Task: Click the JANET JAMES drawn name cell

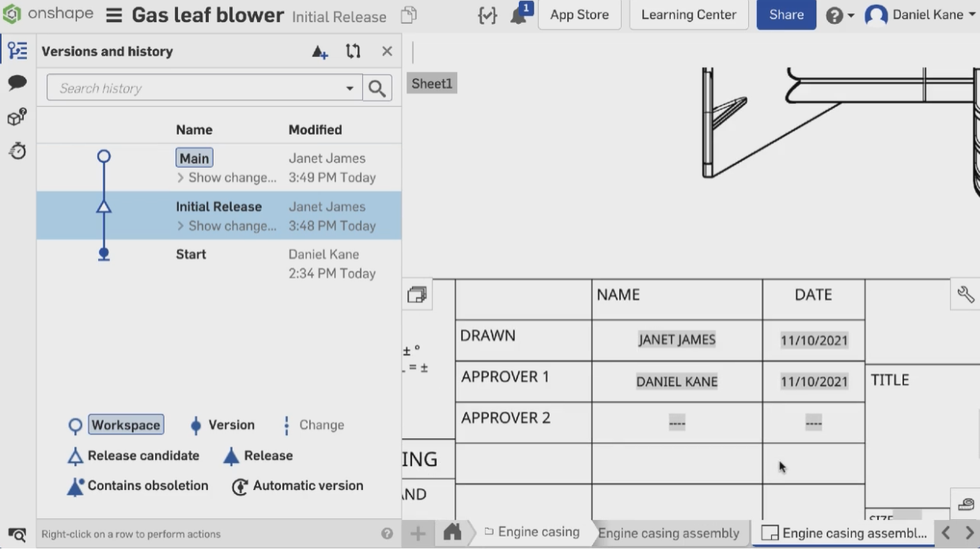Action: coord(677,339)
